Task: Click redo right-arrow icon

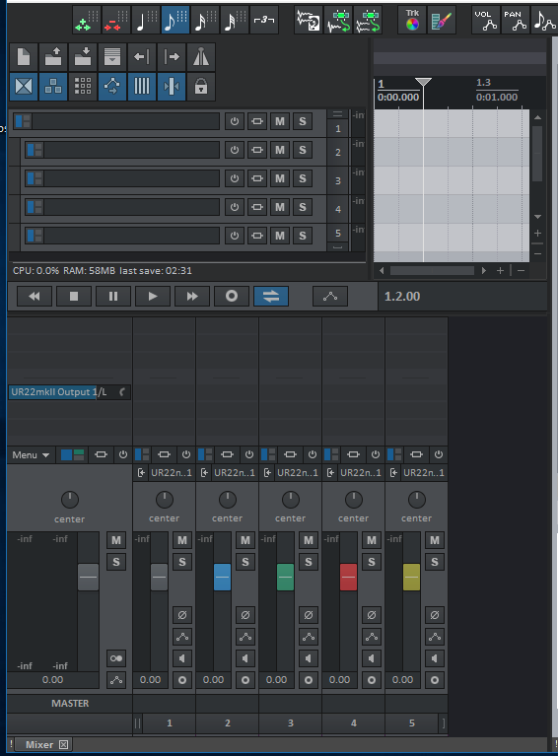Action: pyautogui.click(x=172, y=57)
